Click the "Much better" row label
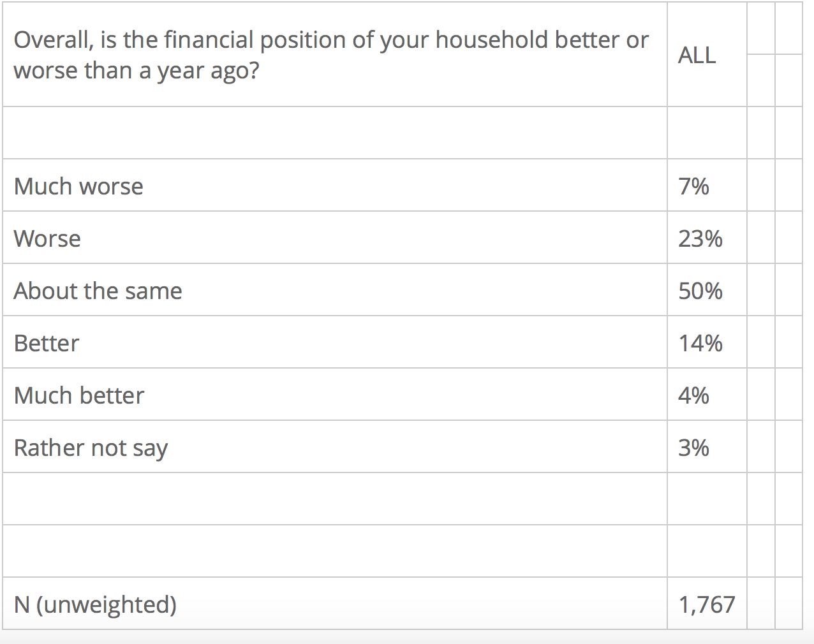Screen dimensions: 814x644 pyautogui.click(x=79, y=395)
